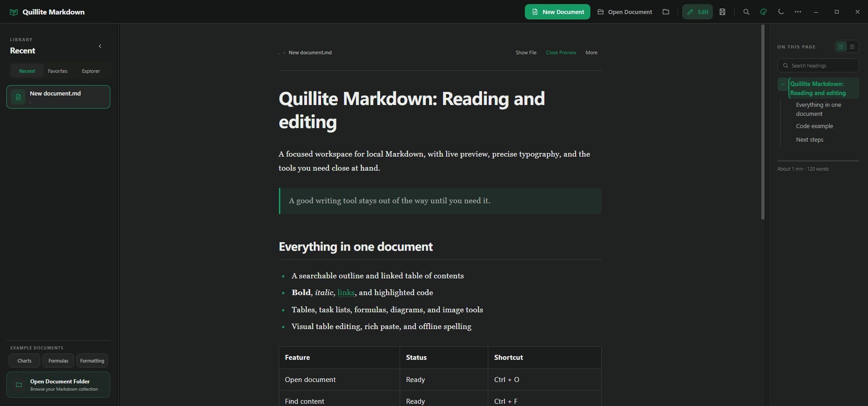Click the 'Everything in one document' heading in preview
Screen dimensions: 868x406
pyautogui.click(x=356, y=247)
